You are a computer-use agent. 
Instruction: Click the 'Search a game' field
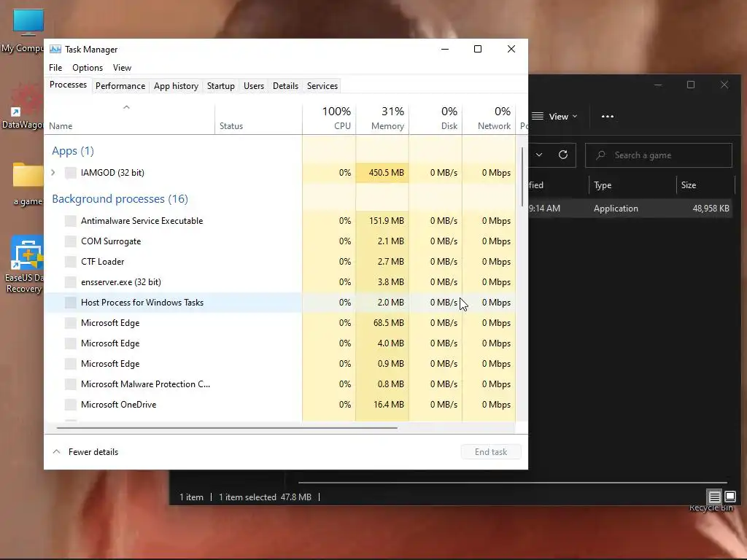[659, 155]
